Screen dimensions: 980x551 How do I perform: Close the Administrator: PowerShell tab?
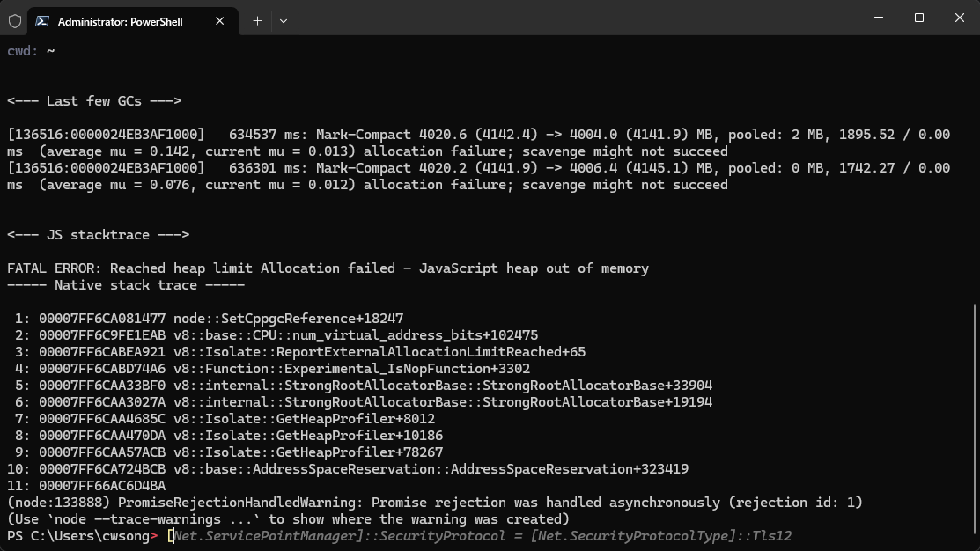221,21
